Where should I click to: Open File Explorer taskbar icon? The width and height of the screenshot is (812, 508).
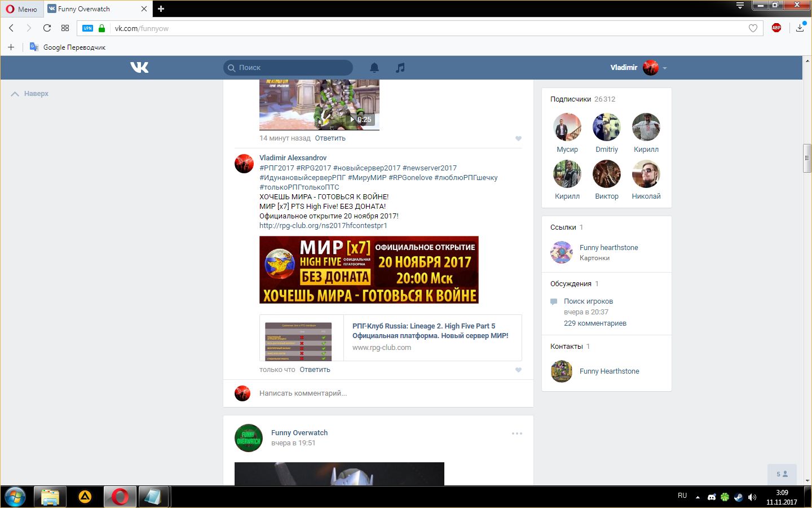(50, 497)
